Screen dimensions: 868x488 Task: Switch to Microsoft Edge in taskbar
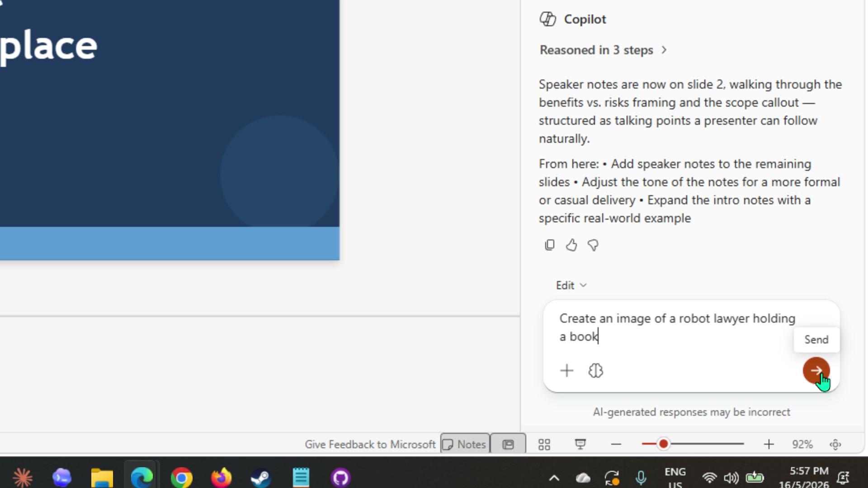tap(142, 477)
